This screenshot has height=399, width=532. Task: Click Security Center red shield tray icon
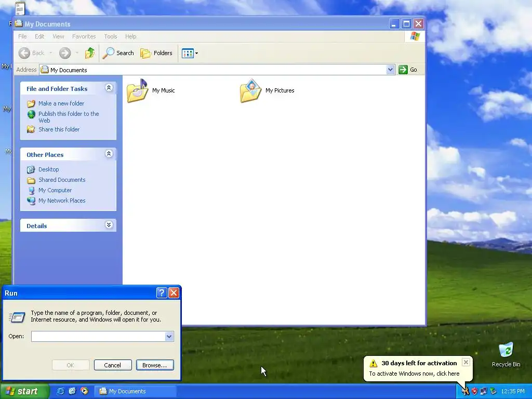point(474,392)
